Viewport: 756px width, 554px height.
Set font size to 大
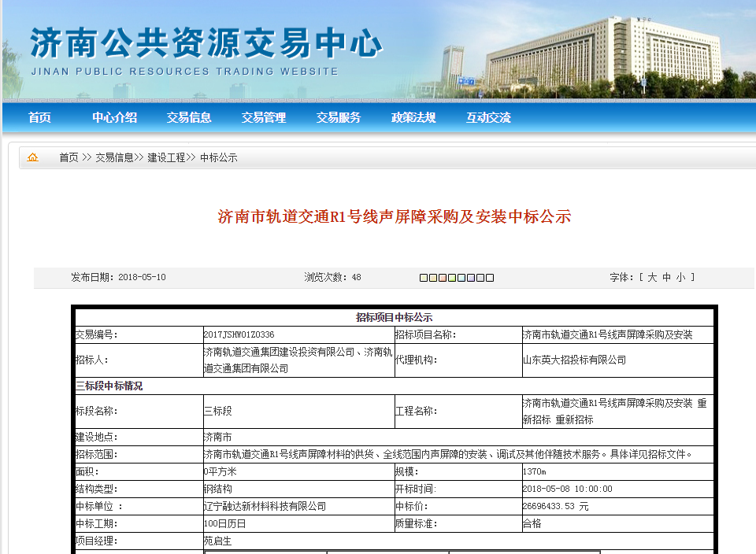click(x=652, y=278)
